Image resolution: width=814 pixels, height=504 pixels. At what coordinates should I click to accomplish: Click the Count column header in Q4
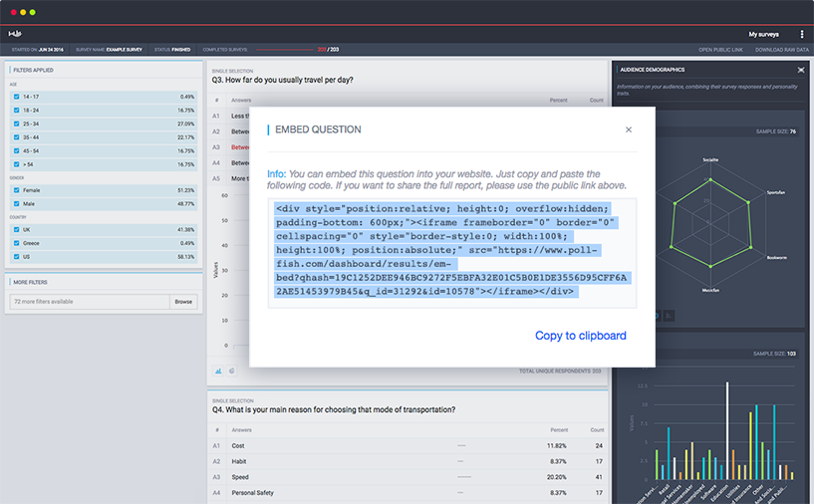[597, 429]
